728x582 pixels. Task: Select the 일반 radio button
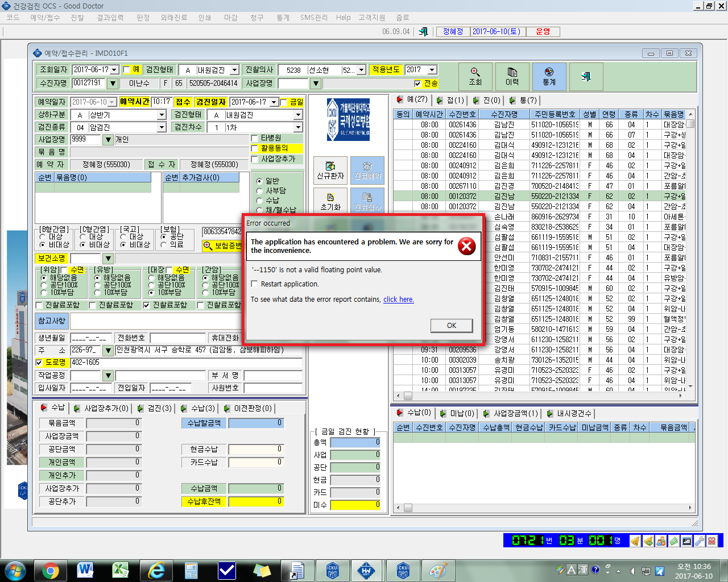coord(259,181)
